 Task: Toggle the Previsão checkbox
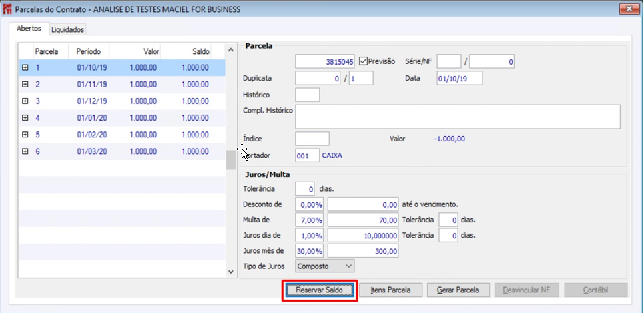(363, 61)
